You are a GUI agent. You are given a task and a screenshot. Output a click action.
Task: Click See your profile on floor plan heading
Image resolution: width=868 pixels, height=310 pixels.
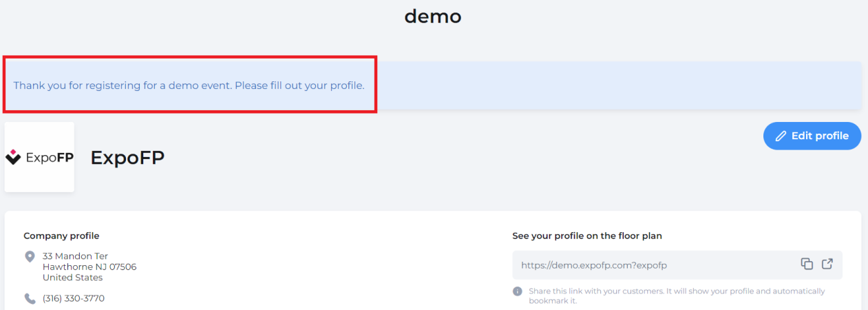click(x=587, y=236)
